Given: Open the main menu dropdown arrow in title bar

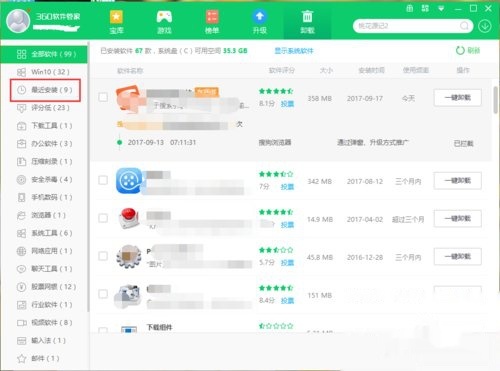Looking at the screenshot, I should pos(441,9).
